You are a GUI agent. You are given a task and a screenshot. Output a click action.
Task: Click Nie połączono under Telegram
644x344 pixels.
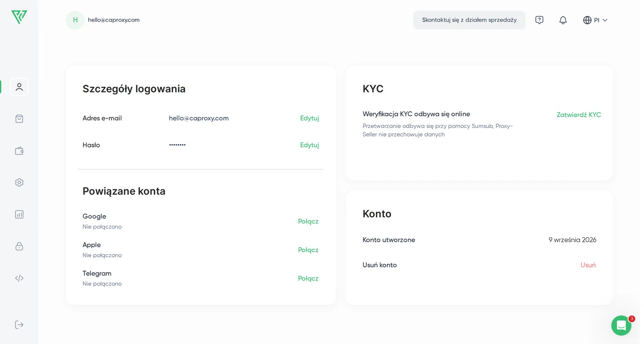[x=102, y=284]
